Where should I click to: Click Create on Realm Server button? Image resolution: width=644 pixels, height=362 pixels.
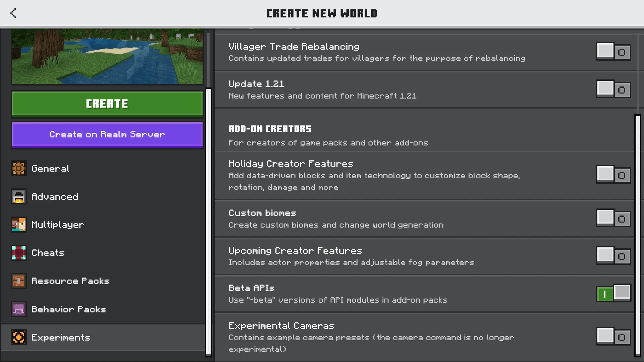point(107,134)
